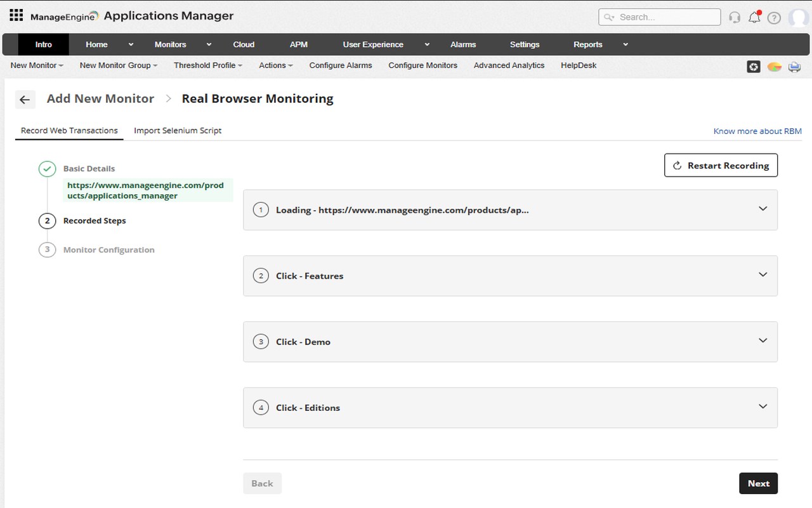The height and width of the screenshot is (508, 812).
Task: Click the printer icon
Action: (x=794, y=67)
